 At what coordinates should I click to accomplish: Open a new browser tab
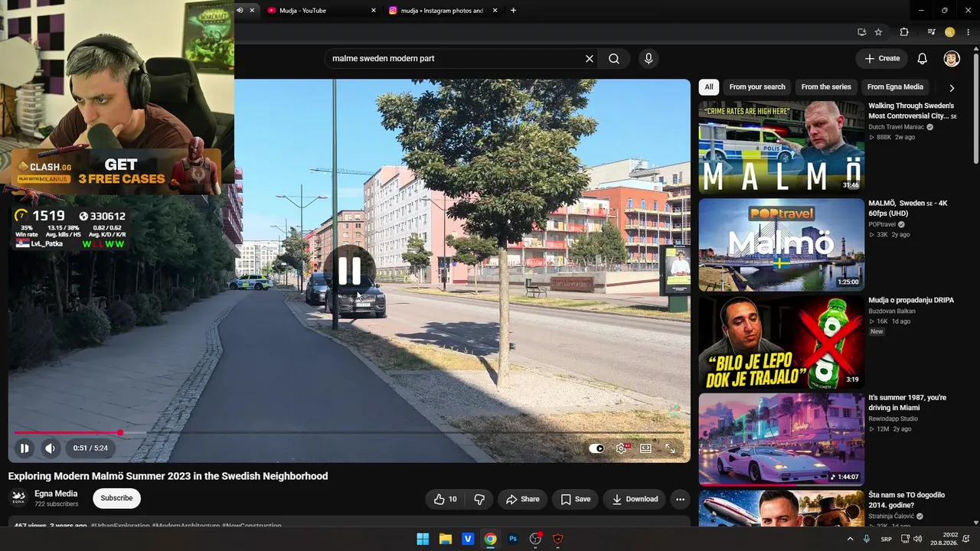click(513, 11)
